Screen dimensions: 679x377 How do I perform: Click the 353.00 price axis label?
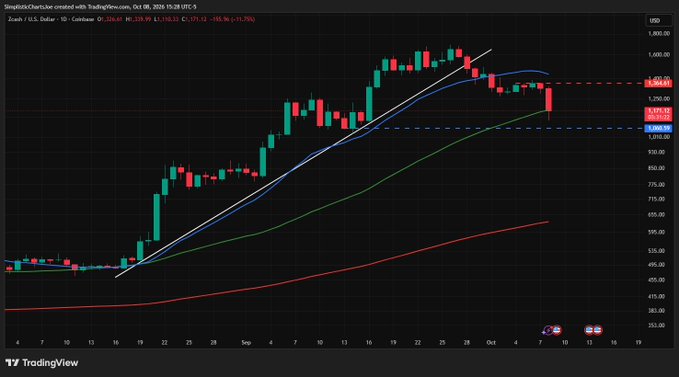pos(656,325)
